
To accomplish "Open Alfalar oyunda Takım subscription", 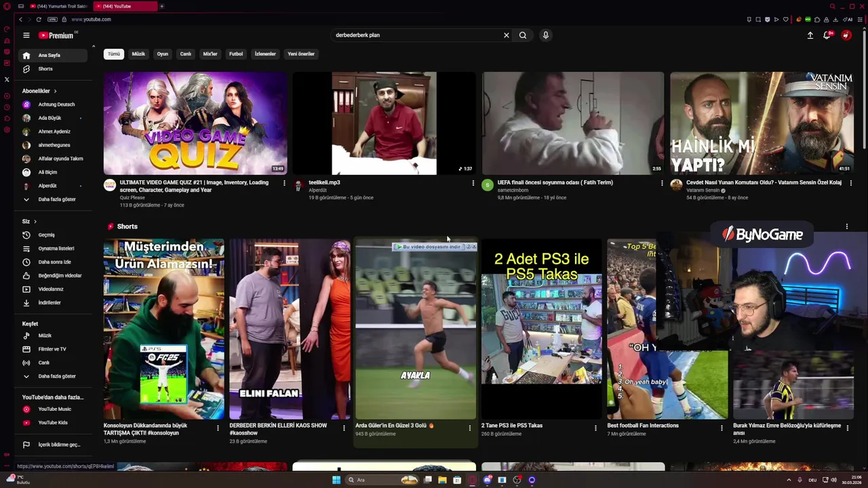I will [x=53, y=159].
